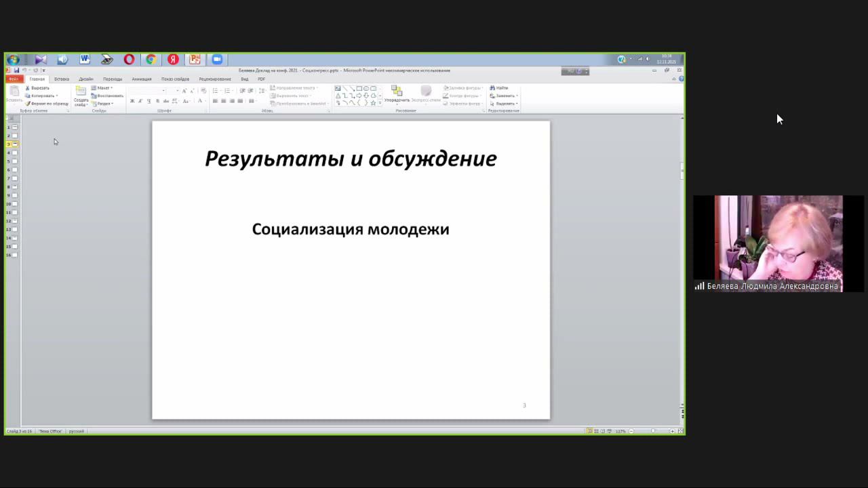Image resolution: width=868 pixels, height=488 pixels.
Task: Launch Google Chrome from the taskbar
Action: [x=151, y=60]
